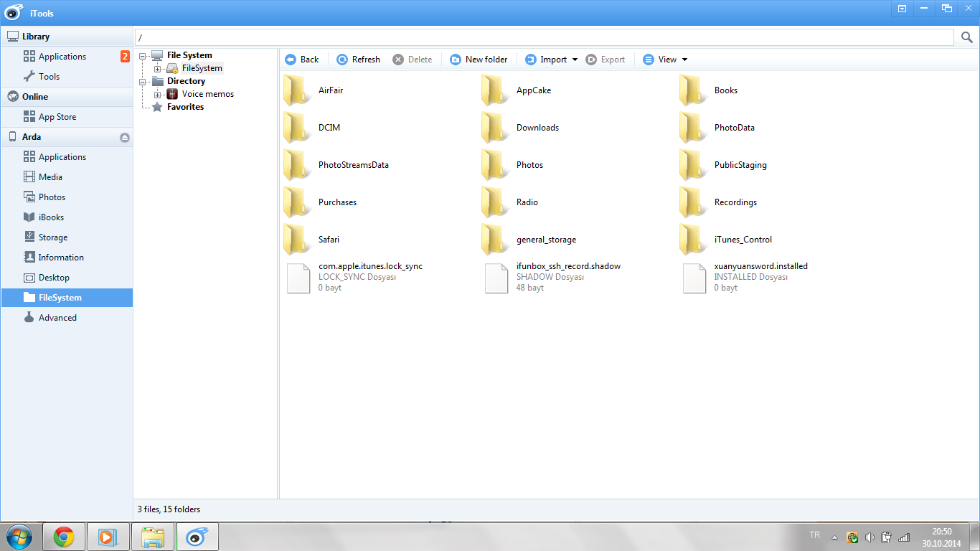This screenshot has height=551, width=980.
Task: Collapse the Arda device section
Action: [125, 137]
